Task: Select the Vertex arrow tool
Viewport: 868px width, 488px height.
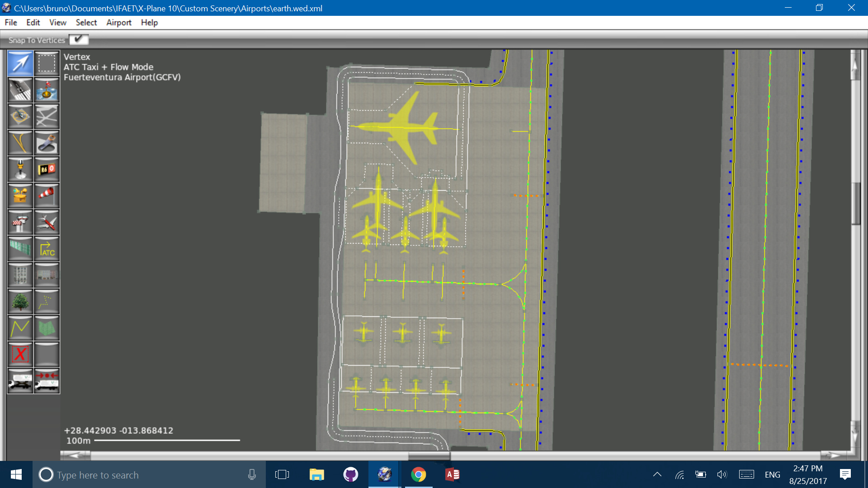Action: click(x=20, y=63)
